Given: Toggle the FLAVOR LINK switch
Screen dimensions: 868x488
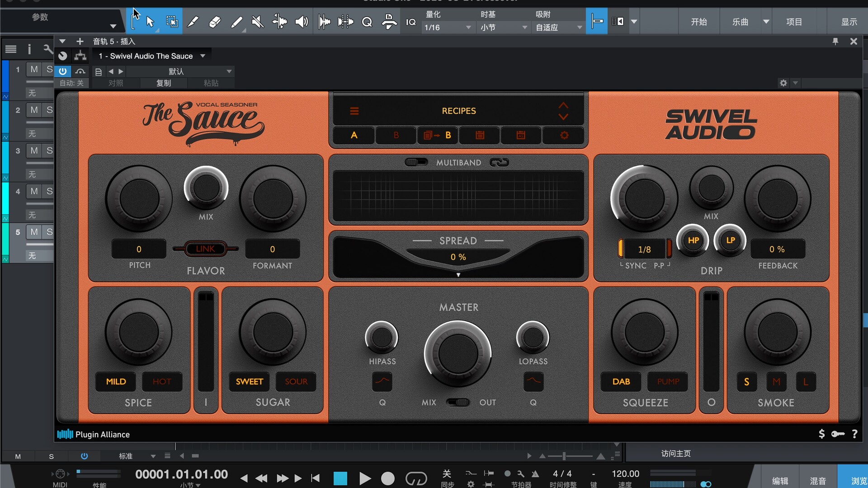Looking at the screenshot, I should 206,249.
